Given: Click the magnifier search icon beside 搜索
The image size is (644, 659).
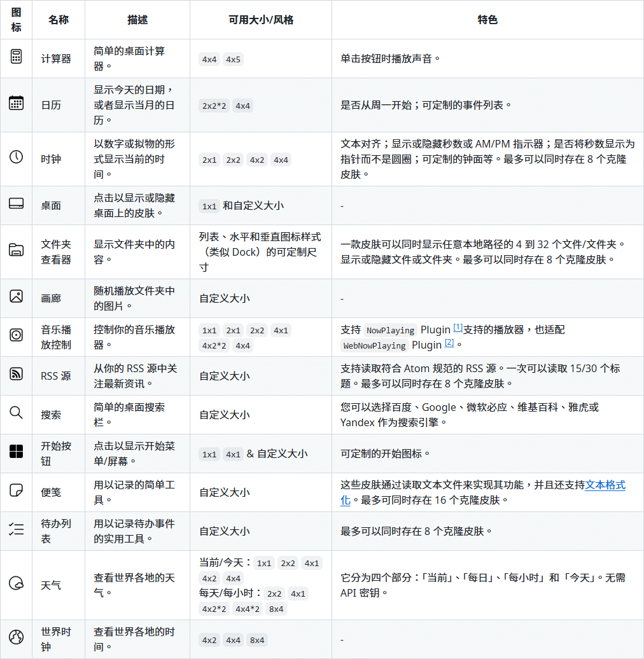Looking at the screenshot, I should coord(16,413).
